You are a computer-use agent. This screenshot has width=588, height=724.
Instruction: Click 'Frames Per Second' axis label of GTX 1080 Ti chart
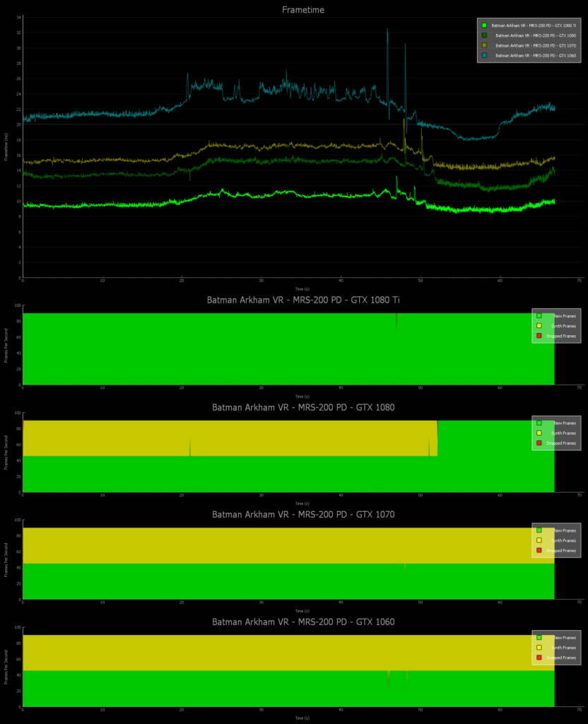6,345
